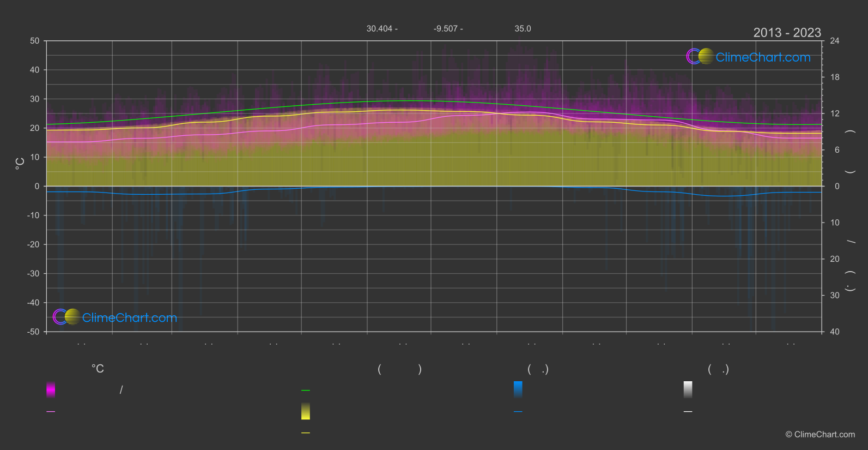
Task: Click the 24 axis tick label
Action: (x=835, y=41)
